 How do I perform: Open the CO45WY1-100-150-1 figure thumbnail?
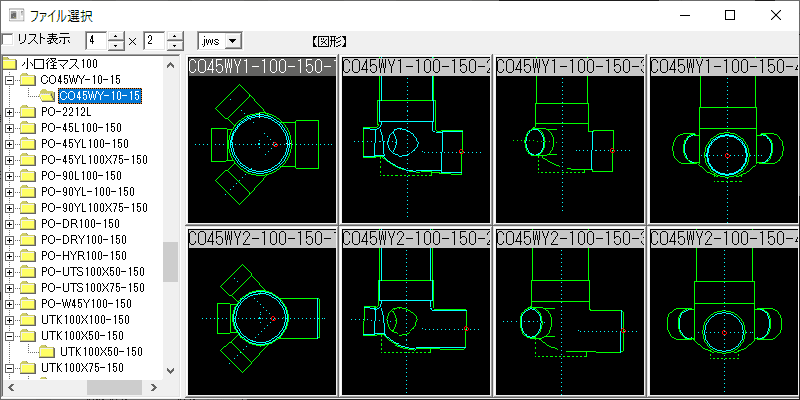[x=262, y=140]
